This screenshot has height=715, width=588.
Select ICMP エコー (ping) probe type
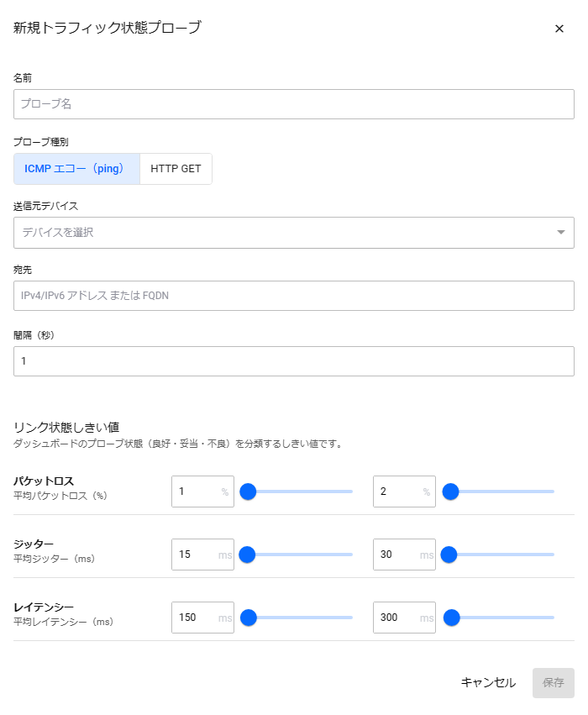(76, 169)
